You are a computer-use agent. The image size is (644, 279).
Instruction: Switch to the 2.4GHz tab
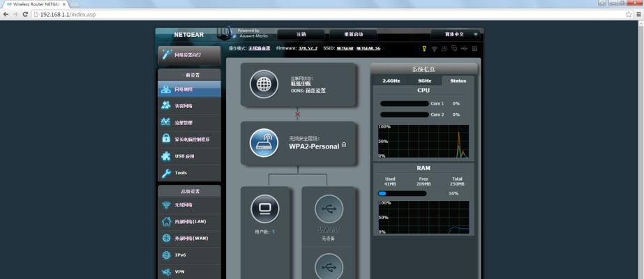click(x=391, y=81)
